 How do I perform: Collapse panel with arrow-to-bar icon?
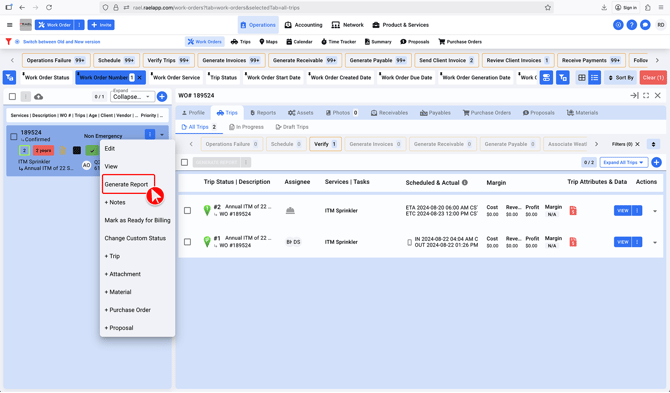pyautogui.click(x=634, y=96)
